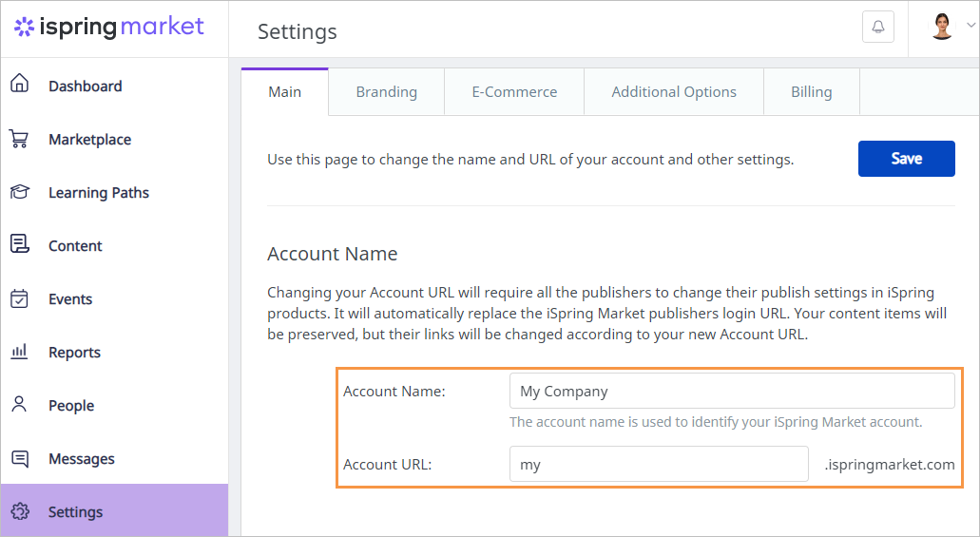Open the E-Commerce tab

pos(514,92)
